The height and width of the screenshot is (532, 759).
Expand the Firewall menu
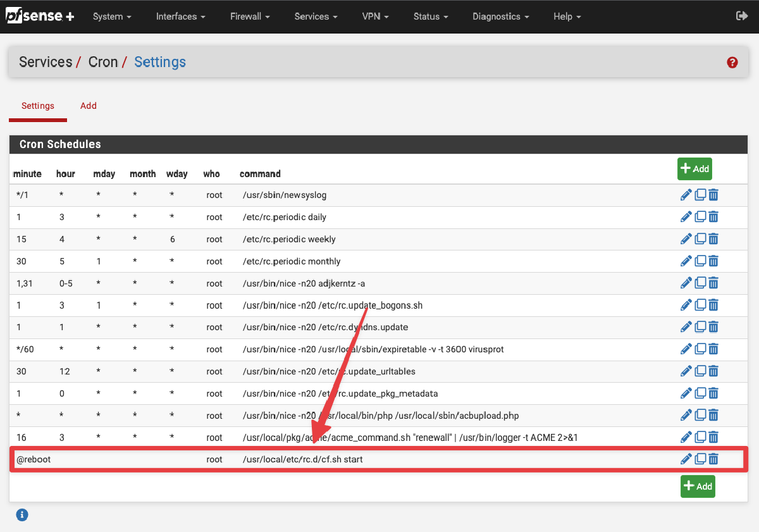pyautogui.click(x=249, y=16)
